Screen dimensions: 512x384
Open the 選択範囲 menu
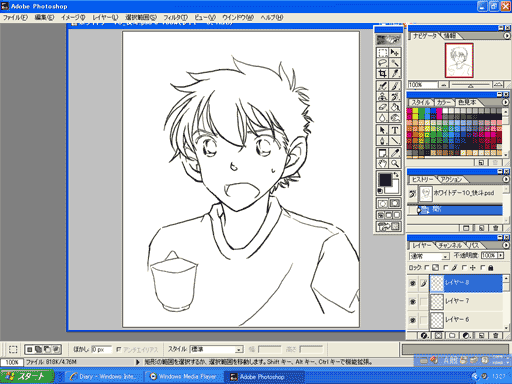[x=141, y=18]
